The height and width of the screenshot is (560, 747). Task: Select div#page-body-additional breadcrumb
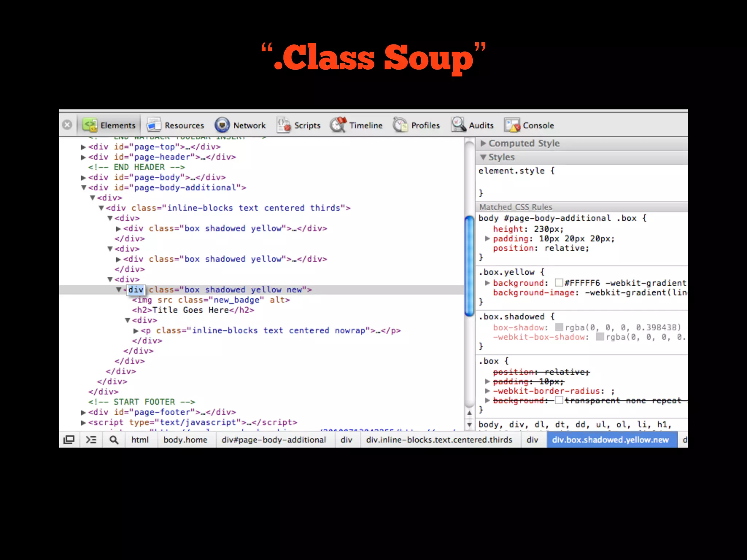[x=274, y=440]
